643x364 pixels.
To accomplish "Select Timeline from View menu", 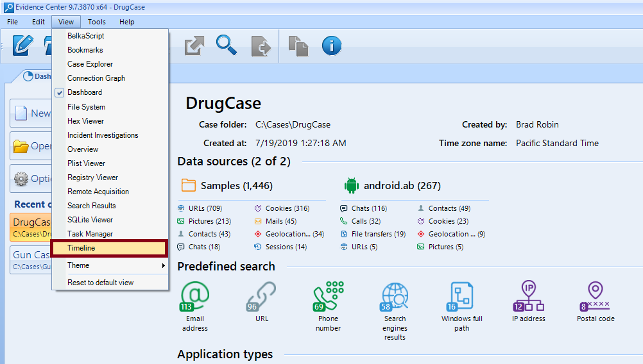I will [x=109, y=248].
